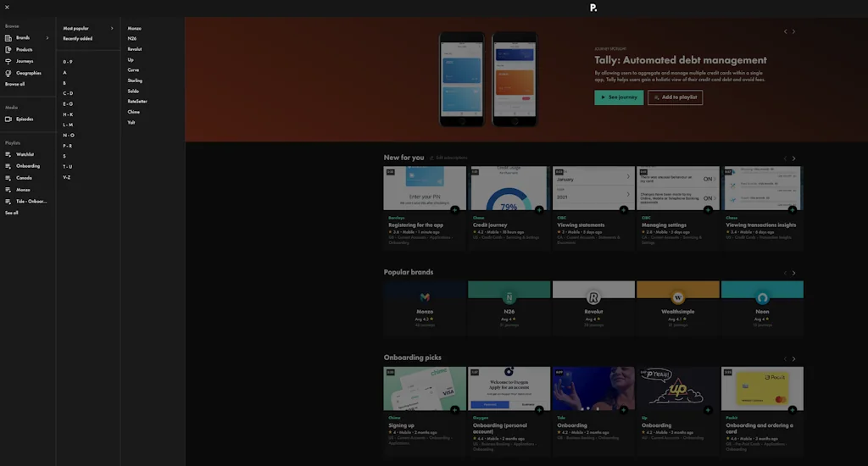Click the Watchlist playlist icon
This screenshot has height=466, width=868.
coord(8,154)
